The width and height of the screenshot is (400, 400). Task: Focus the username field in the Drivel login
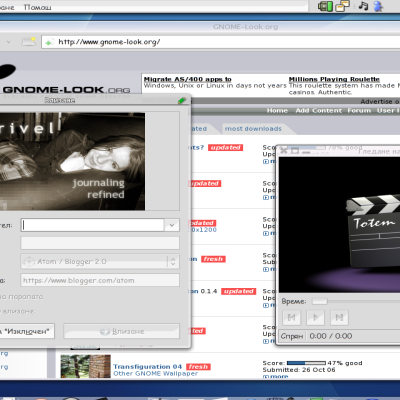click(93, 225)
